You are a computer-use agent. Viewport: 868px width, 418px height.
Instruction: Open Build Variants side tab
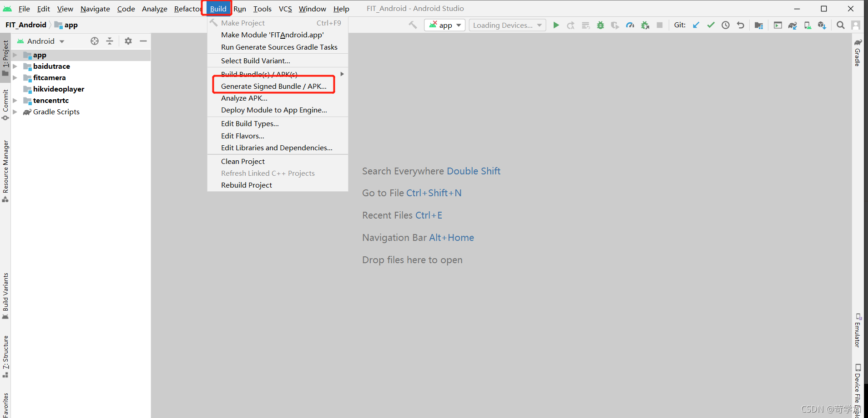click(5, 296)
